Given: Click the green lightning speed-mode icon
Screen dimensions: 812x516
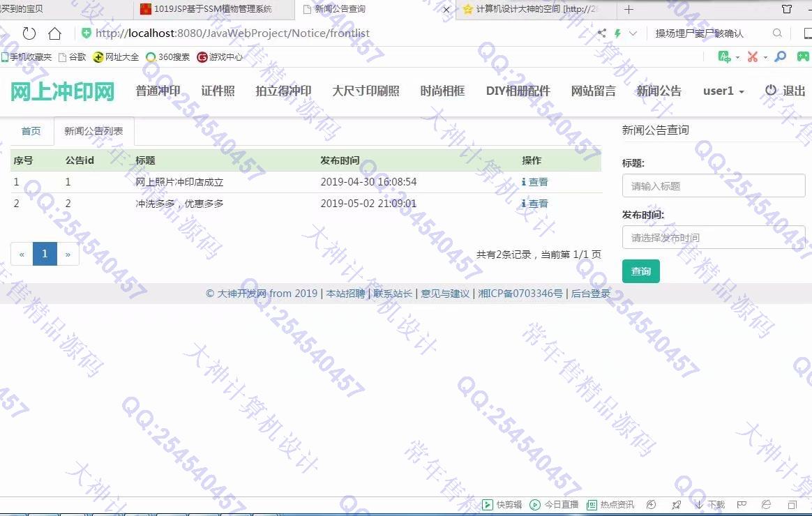Looking at the screenshot, I should [617, 33].
